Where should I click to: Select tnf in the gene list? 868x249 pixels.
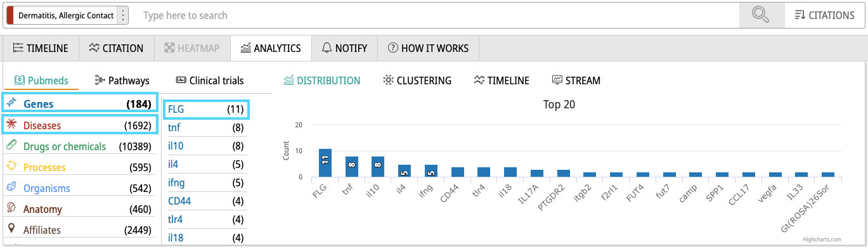click(x=206, y=128)
